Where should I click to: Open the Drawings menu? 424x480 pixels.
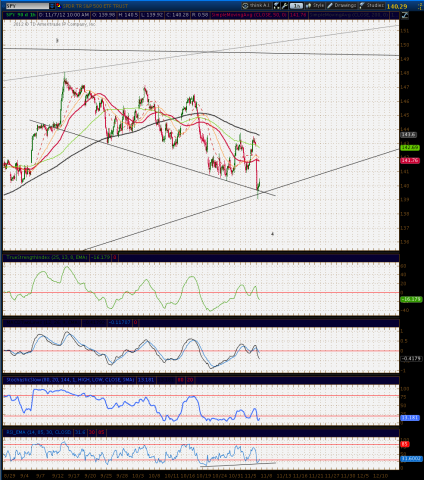click(342, 5)
